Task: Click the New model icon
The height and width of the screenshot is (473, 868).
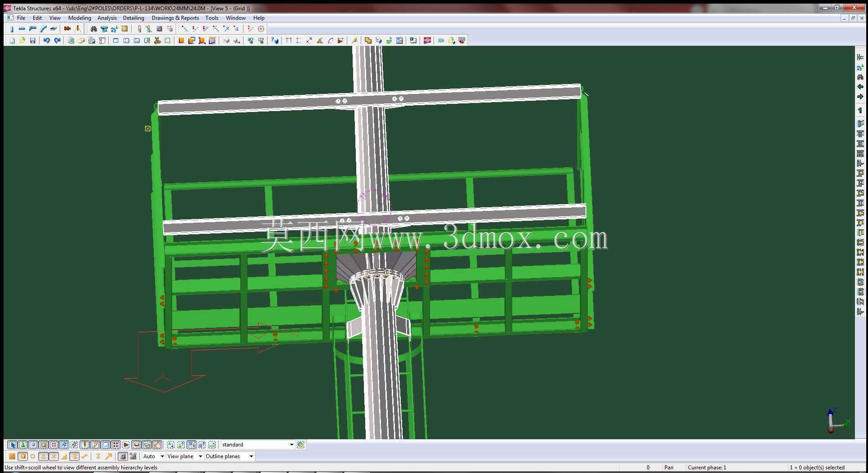Action: (x=12, y=40)
